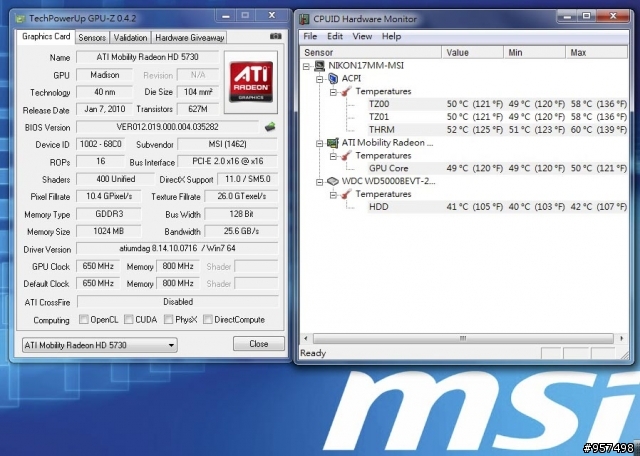Click the Ready status bar text
640x456 pixels.
(313, 353)
